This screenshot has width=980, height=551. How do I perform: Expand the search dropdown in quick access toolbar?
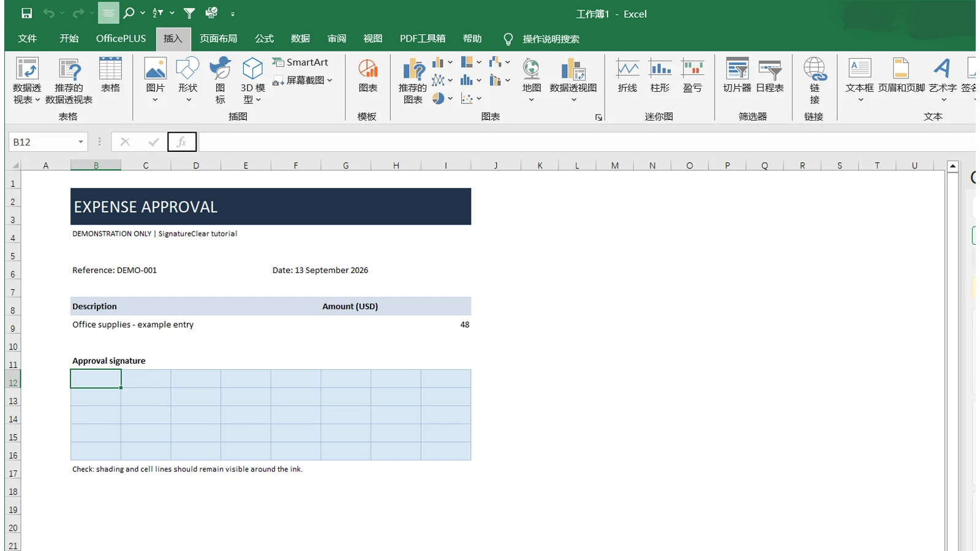pos(143,13)
